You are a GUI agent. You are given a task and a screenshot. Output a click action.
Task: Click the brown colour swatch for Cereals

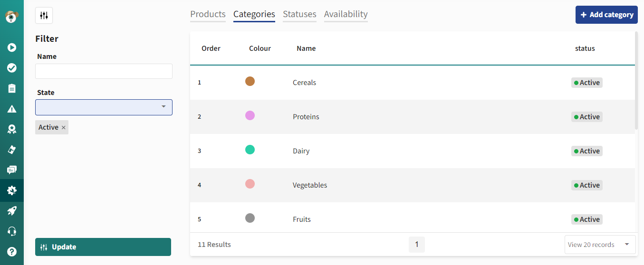250,81
